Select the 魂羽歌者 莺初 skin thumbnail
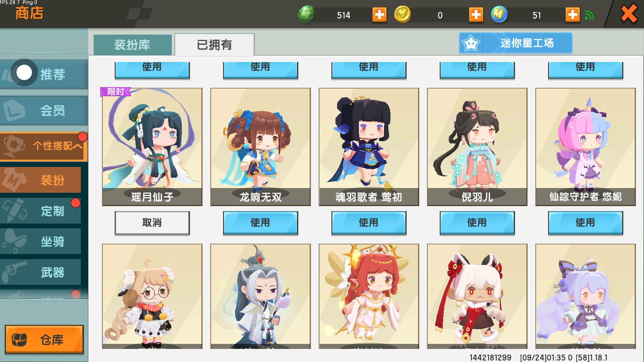Screen dimensions: 644x362 (x=369, y=147)
